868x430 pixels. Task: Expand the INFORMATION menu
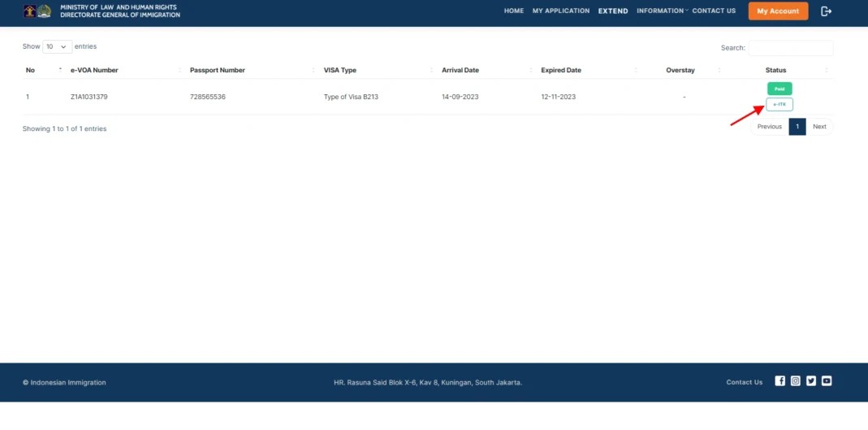(x=662, y=11)
